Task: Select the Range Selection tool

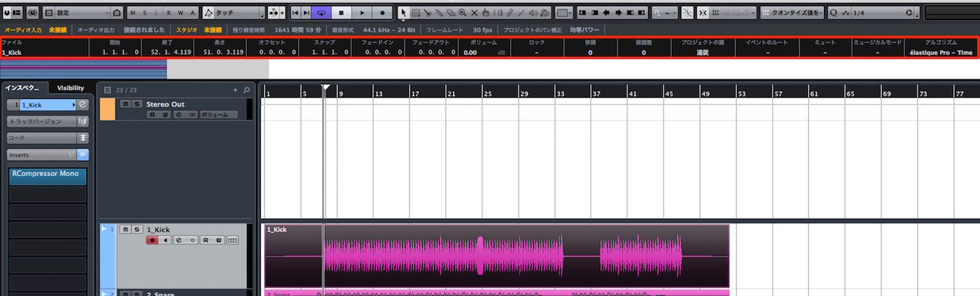Action: coord(416,13)
